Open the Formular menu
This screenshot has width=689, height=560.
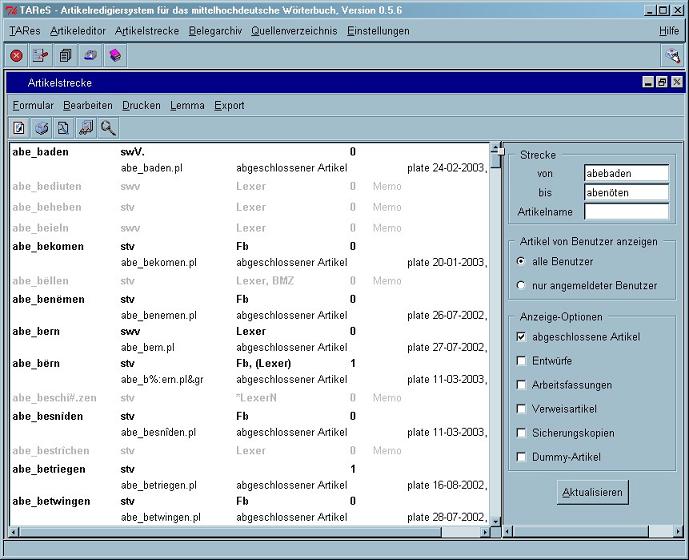[x=33, y=105]
